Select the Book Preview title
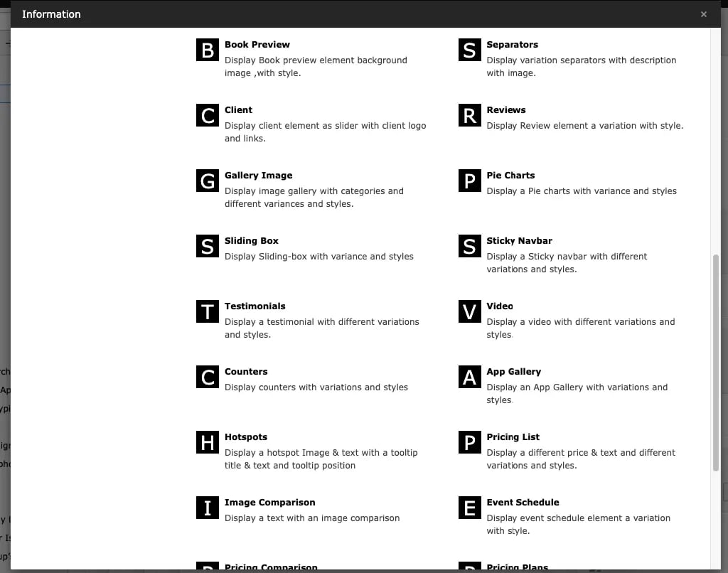The height and width of the screenshot is (573, 728). (257, 45)
